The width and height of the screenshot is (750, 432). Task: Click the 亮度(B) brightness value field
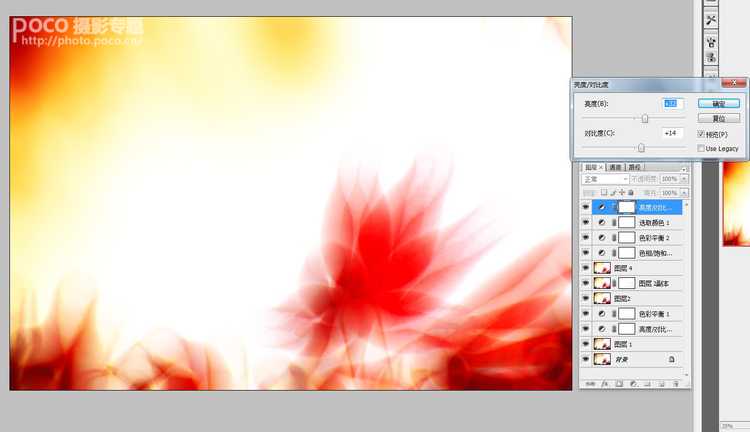pos(672,103)
